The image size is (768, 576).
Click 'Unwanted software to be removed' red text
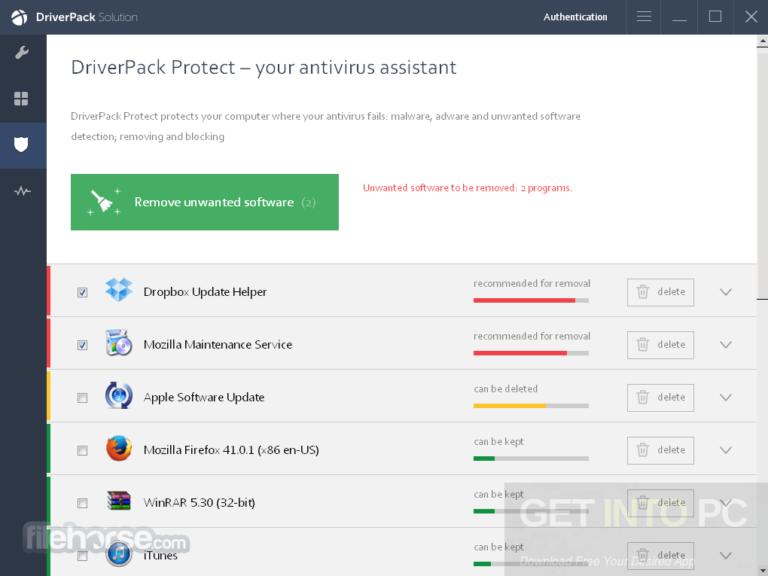coord(467,188)
